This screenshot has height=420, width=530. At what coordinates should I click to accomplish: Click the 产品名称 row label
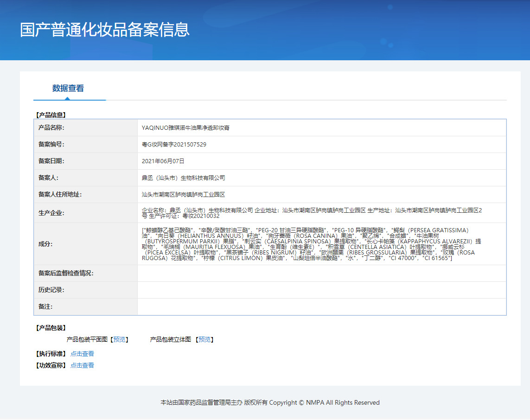[x=51, y=127]
